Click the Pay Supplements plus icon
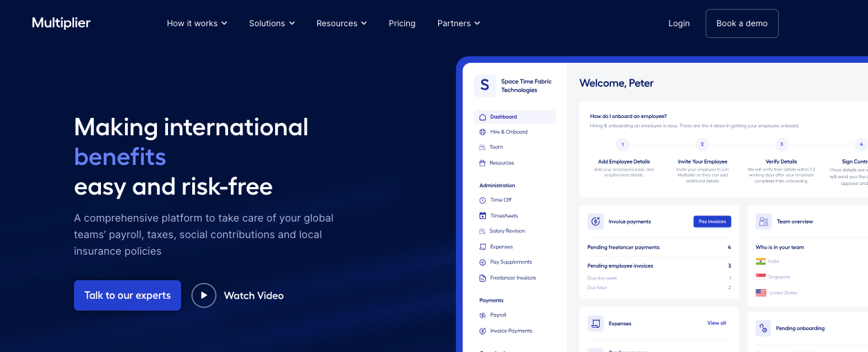The height and width of the screenshot is (352, 868). point(482,262)
